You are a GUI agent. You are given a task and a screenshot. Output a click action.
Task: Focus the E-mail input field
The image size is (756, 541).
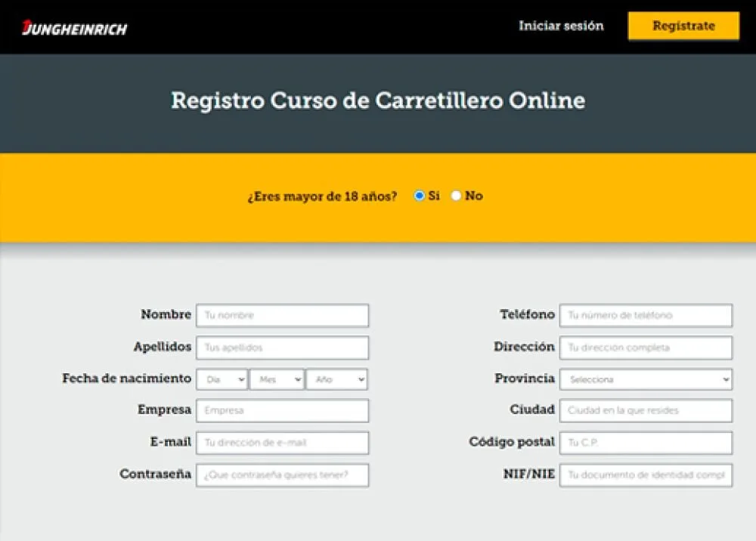283,444
